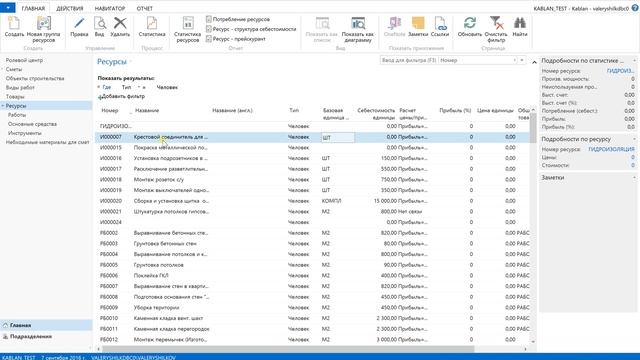This screenshot has width=640, height=360.
Task: Open Работы under Ресурсы
Action: coord(17,115)
